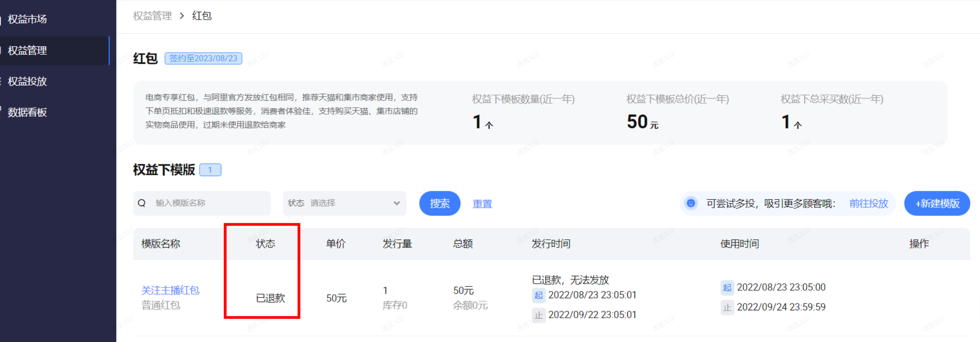Viewport: 980px width, 342px height.
Task: Click the count badge 1 beside 权益下模版
Action: point(210,170)
